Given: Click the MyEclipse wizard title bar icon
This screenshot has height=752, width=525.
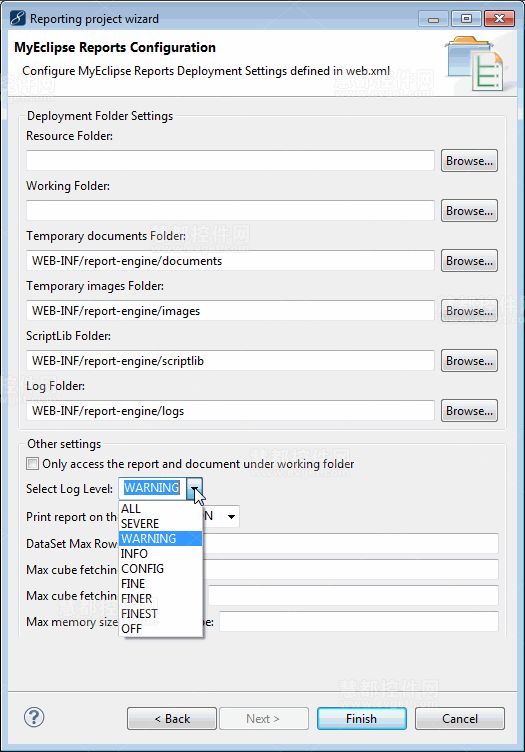Looking at the screenshot, I should coord(17,19).
